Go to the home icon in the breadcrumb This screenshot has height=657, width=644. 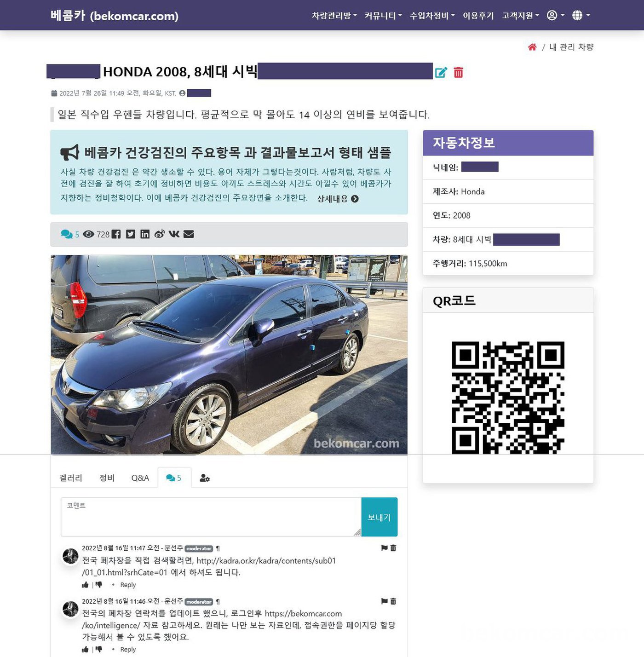click(532, 47)
